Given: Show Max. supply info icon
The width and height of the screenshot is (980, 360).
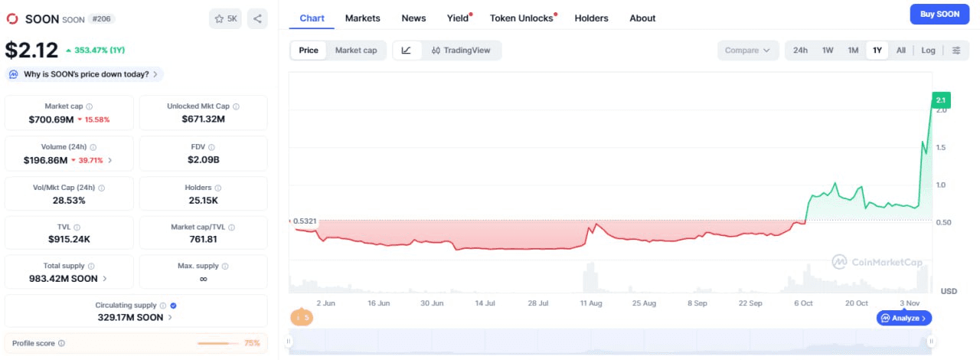Looking at the screenshot, I should pos(227,266).
